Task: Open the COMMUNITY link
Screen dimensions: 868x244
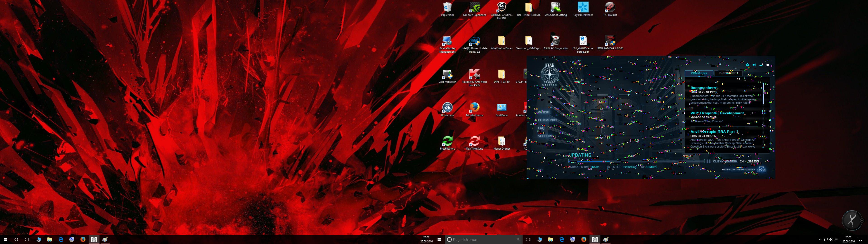Action: pos(547,120)
